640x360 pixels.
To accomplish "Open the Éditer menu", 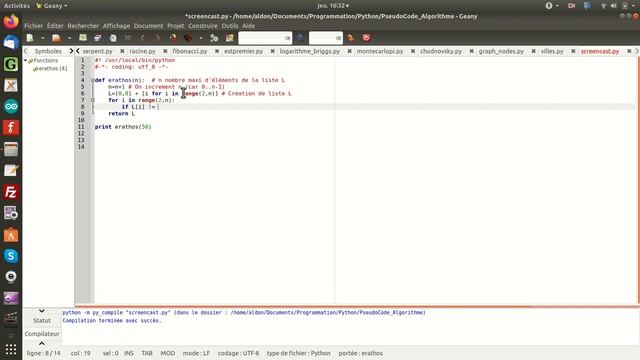I will click(55, 26).
